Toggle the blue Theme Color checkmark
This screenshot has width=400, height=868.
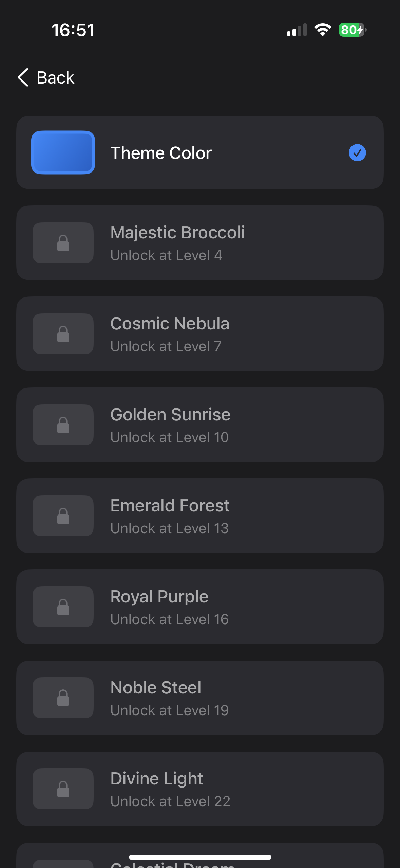tap(357, 153)
